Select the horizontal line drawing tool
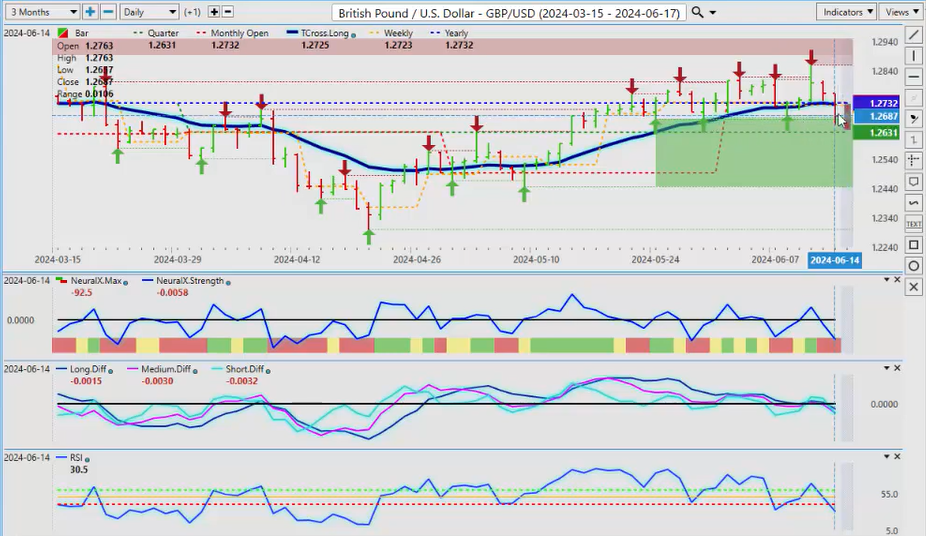The width and height of the screenshot is (926, 536). pos(913,77)
